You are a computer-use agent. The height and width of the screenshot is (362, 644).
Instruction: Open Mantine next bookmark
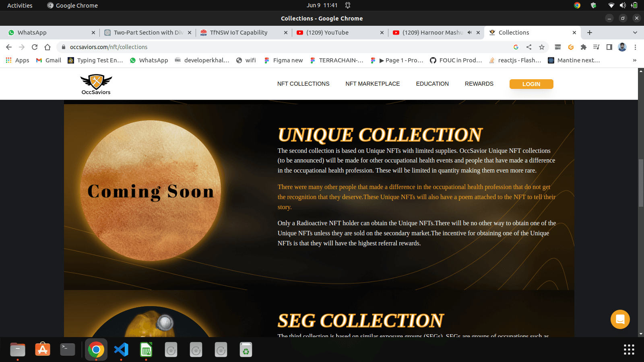pos(574,60)
